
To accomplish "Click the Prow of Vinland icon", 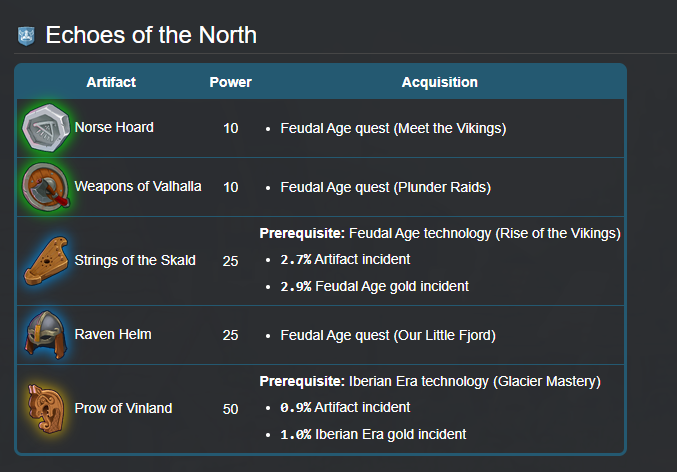I will [x=43, y=408].
